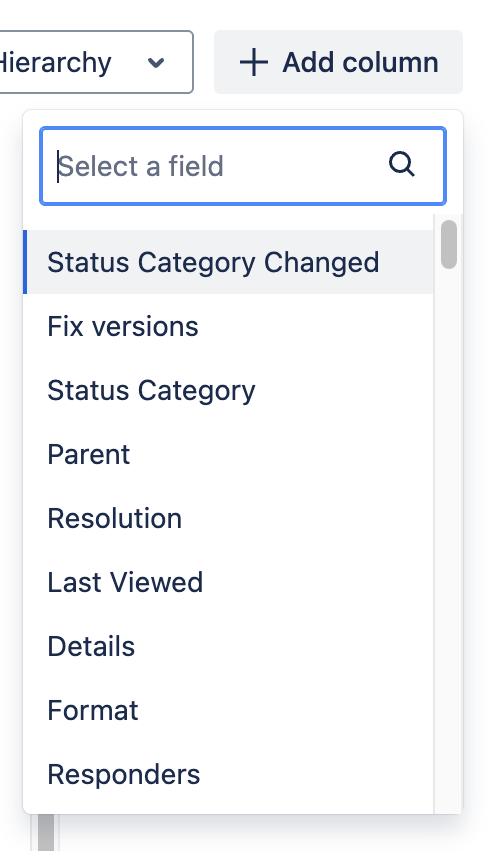Select Status Category Changed field option

click(228, 262)
